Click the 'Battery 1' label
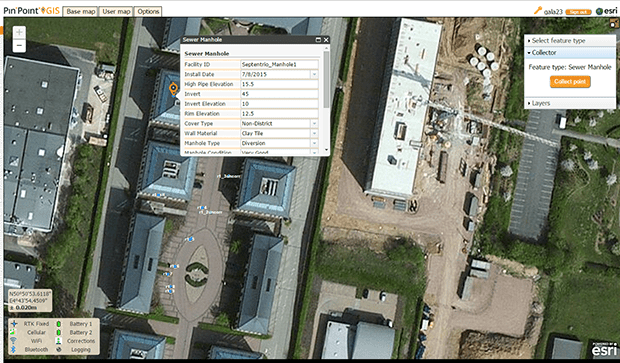The image size is (620, 363). click(81, 324)
